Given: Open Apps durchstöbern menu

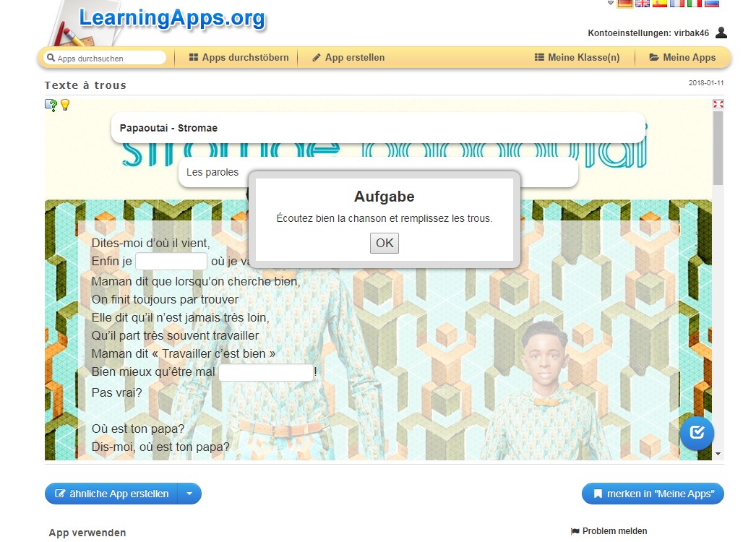Looking at the screenshot, I should pos(239,57).
